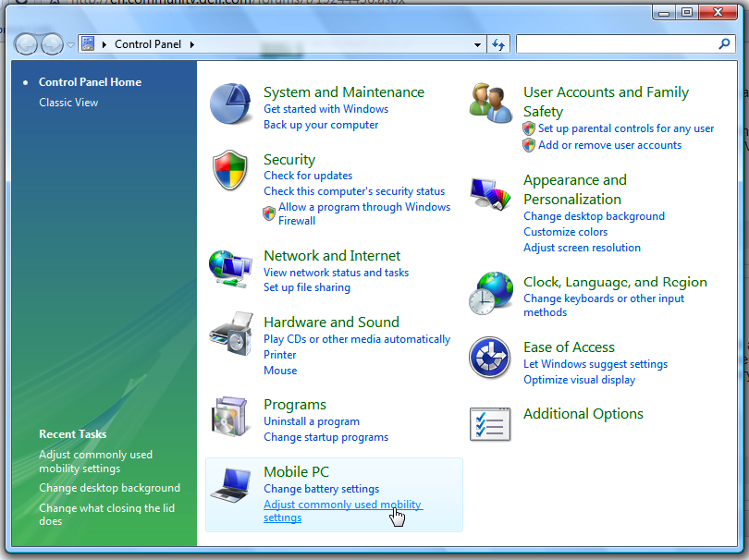Click the Hardware and Sound printer icon
This screenshot has height=560, width=749.
231,335
